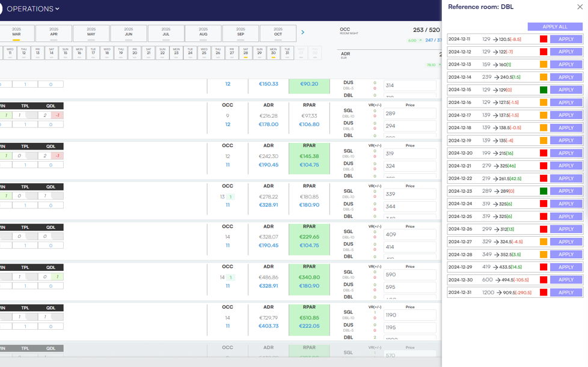588x367 pixels.
Task: Select Monday 30 in the day strip
Action: click(273, 53)
